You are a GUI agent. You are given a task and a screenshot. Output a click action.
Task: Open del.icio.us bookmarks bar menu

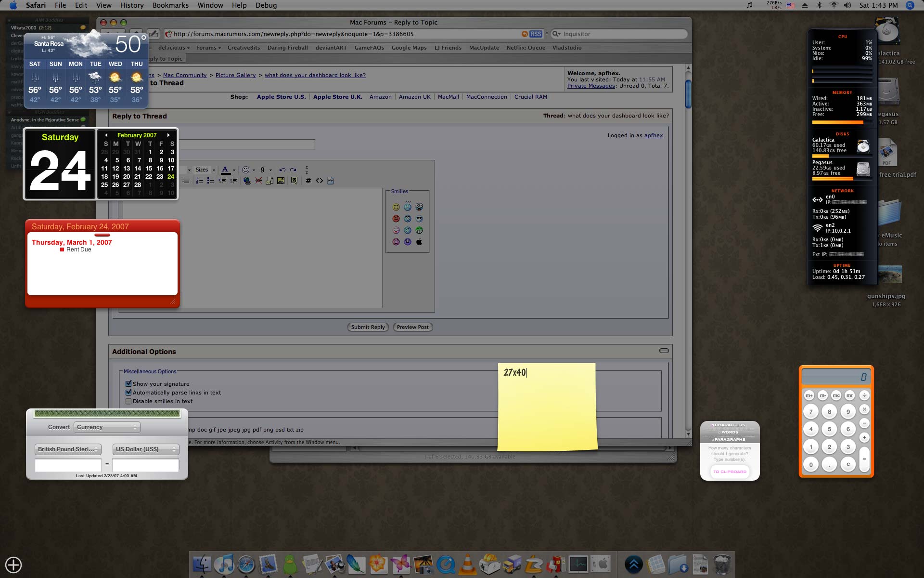point(174,48)
